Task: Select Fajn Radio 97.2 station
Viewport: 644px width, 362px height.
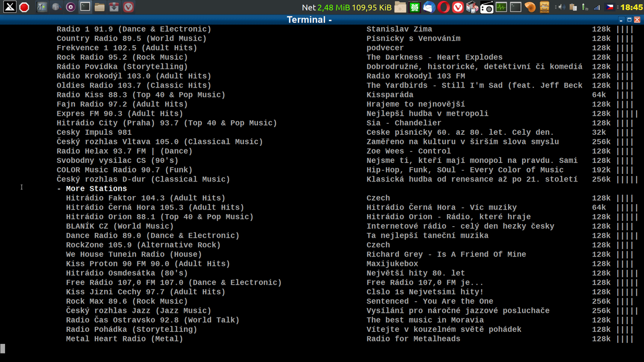Action: [122, 104]
